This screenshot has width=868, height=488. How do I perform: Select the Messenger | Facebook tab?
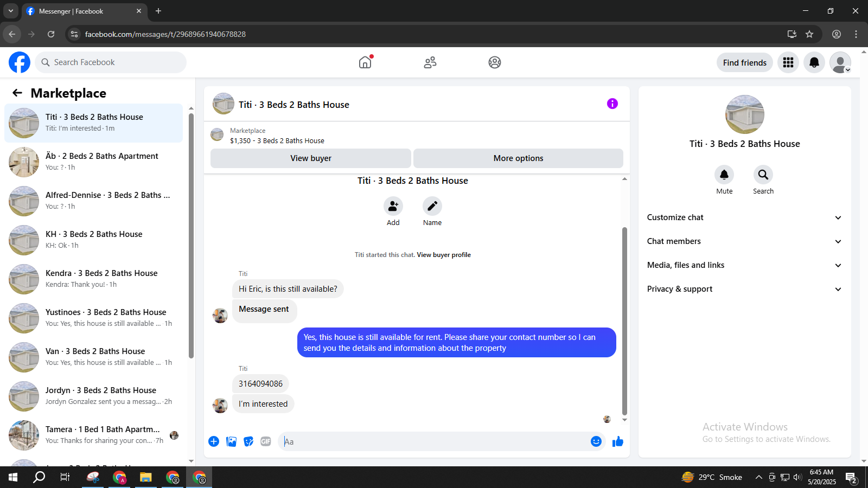(84, 11)
